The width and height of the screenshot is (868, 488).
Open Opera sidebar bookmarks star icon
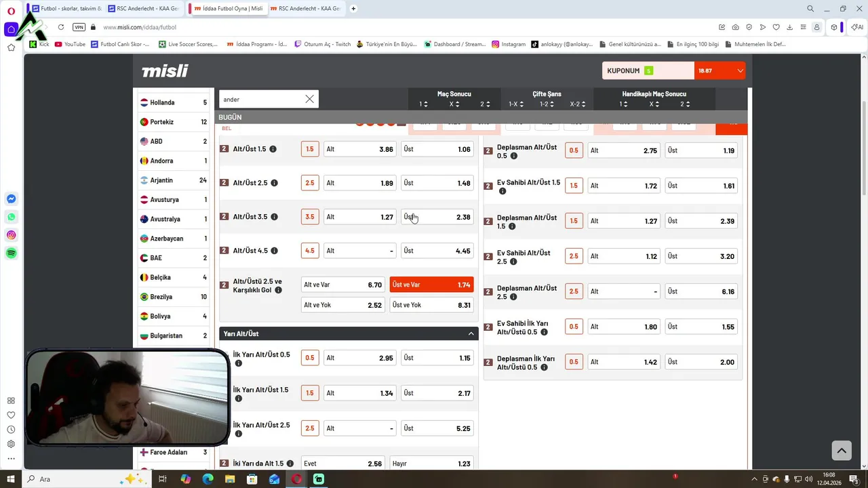pos(11,47)
